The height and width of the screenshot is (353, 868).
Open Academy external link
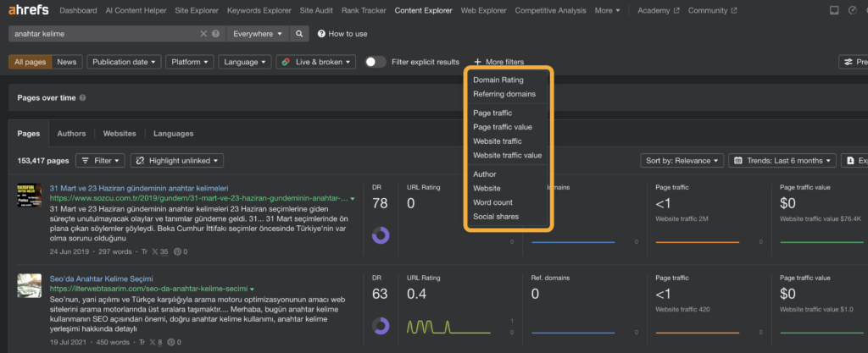pos(658,10)
